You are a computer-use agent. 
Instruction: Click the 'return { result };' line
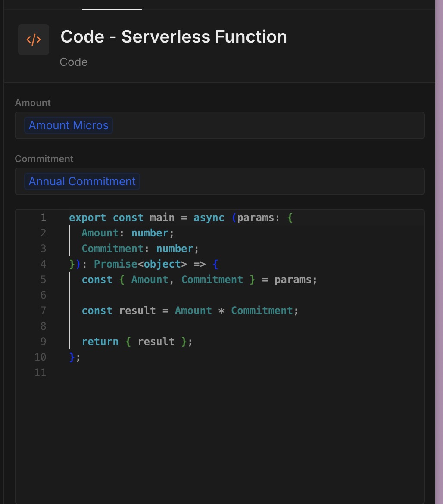[137, 341]
